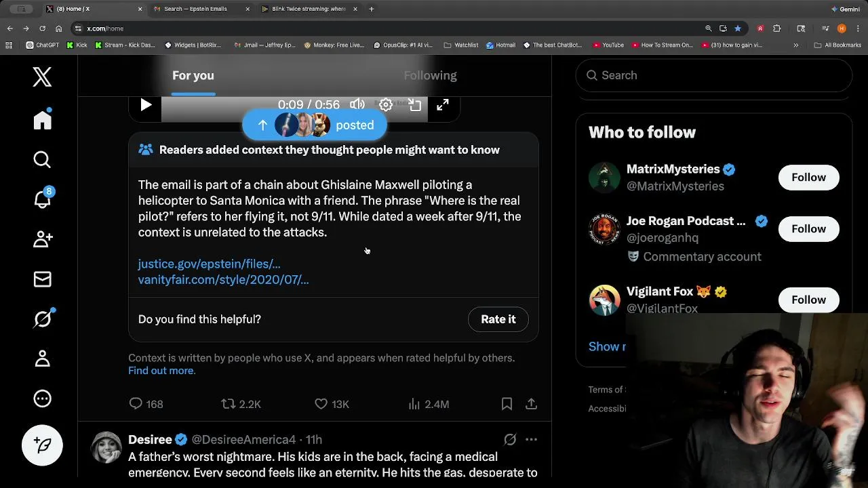Open More circle menu in sidebar
868x488 pixels.
pos(42,399)
